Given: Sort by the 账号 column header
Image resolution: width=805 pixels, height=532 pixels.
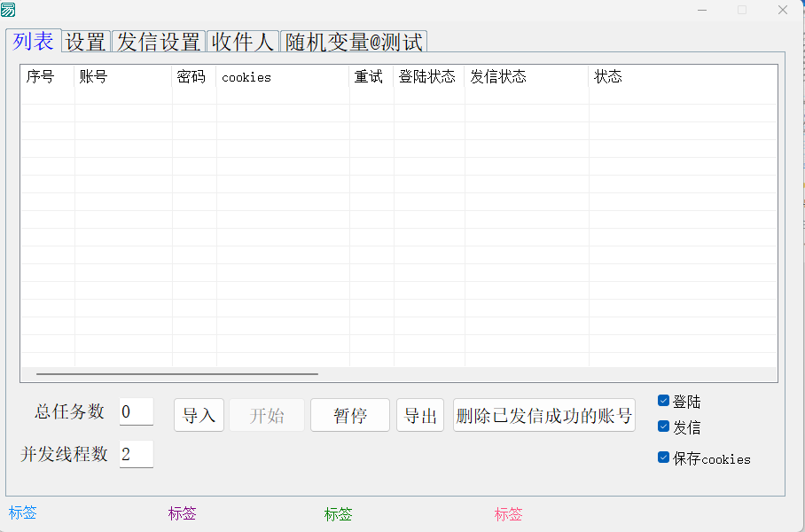Looking at the screenshot, I should tap(123, 77).
